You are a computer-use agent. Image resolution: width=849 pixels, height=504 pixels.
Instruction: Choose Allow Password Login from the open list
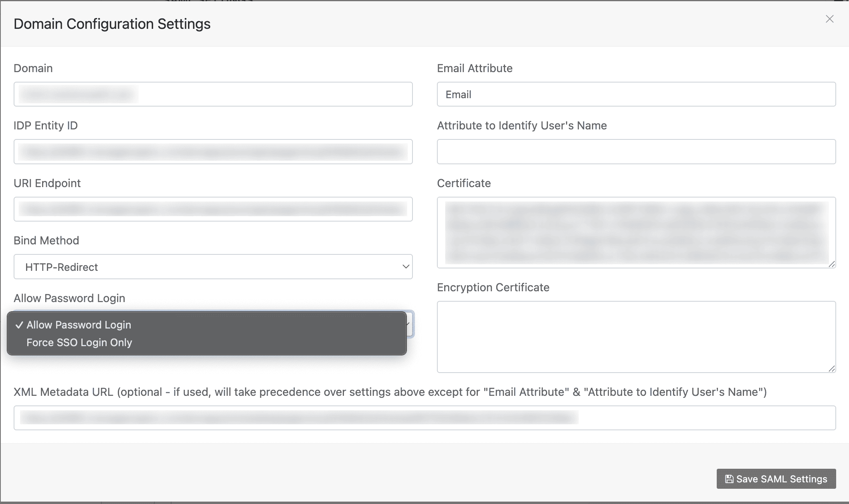click(79, 325)
